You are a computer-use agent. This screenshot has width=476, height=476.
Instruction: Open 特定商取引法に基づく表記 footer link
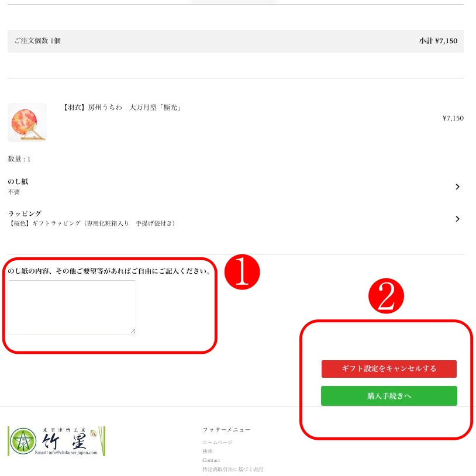pos(233,470)
